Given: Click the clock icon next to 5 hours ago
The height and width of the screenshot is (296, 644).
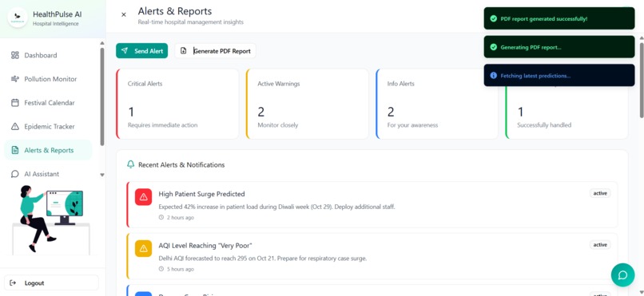Looking at the screenshot, I should pyautogui.click(x=161, y=270).
